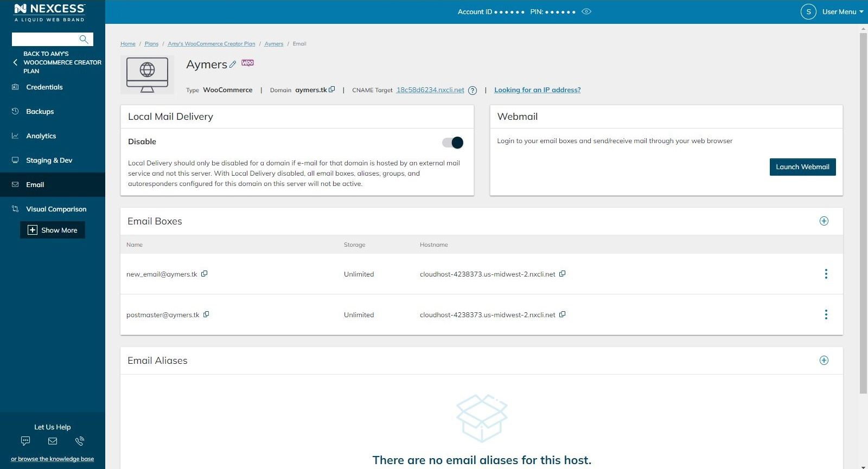This screenshot has width=868, height=469.
Task: Click the page vertical scrollbar
Action: pos(863,213)
